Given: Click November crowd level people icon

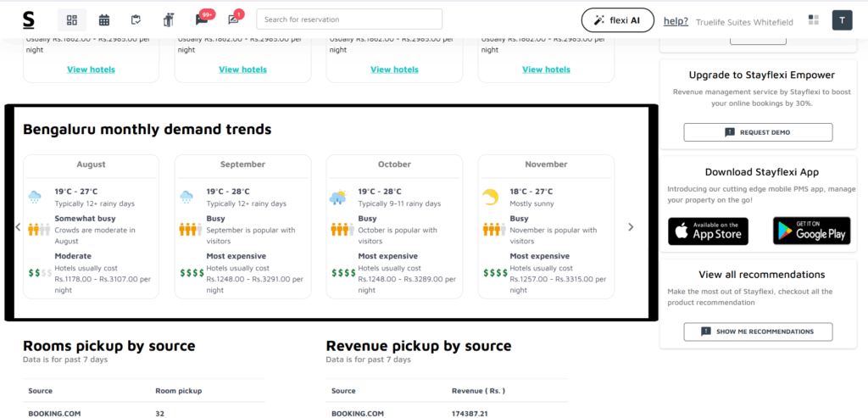Looking at the screenshot, I should 494,229.
